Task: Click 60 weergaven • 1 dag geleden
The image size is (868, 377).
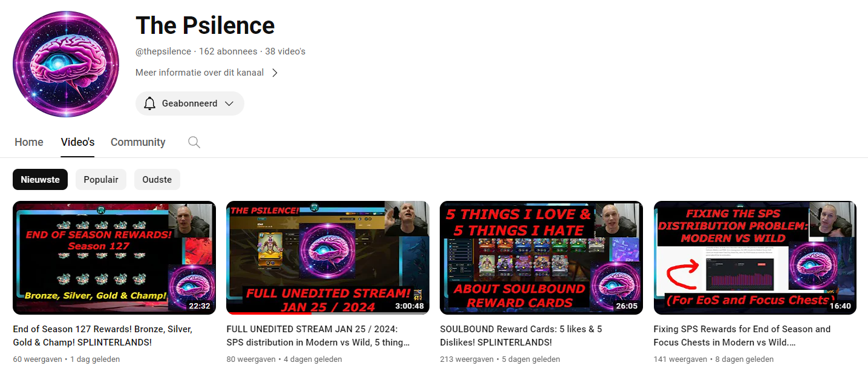Action: click(67, 359)
